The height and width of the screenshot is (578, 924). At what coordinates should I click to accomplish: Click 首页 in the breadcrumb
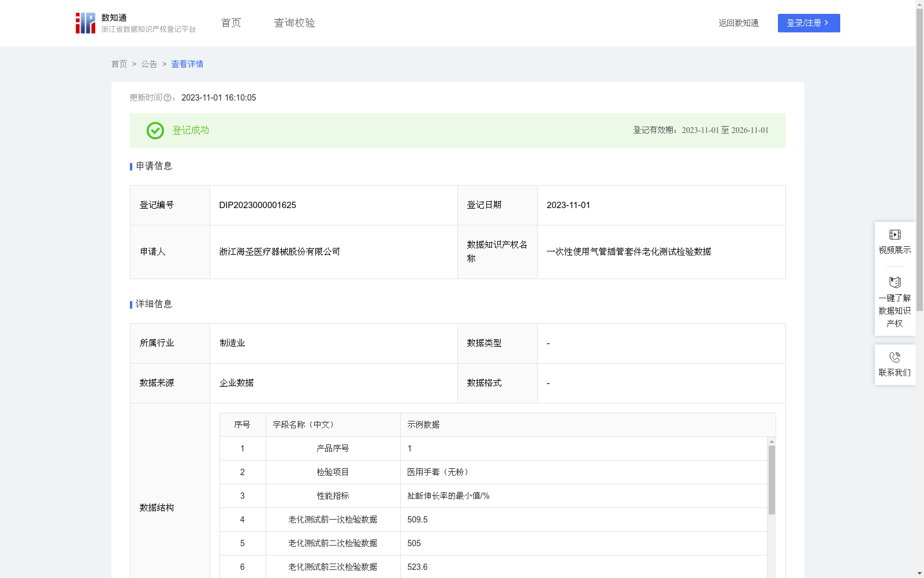[119, 64]
